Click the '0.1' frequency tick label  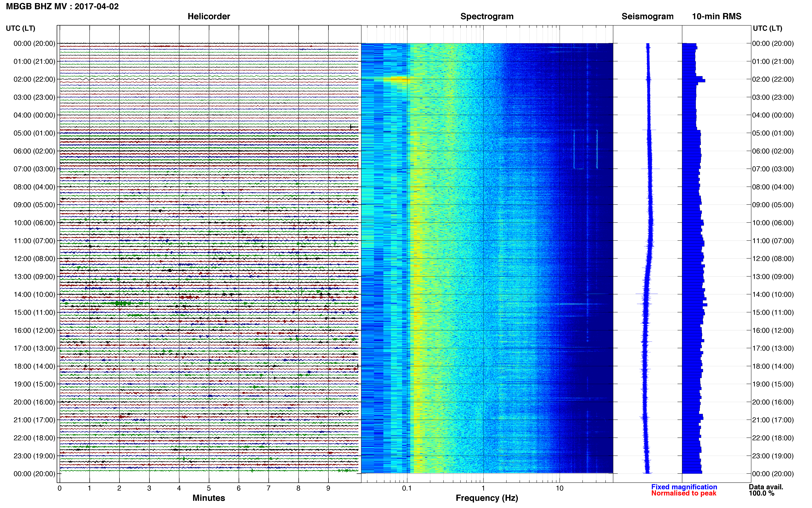coord(407,488)
